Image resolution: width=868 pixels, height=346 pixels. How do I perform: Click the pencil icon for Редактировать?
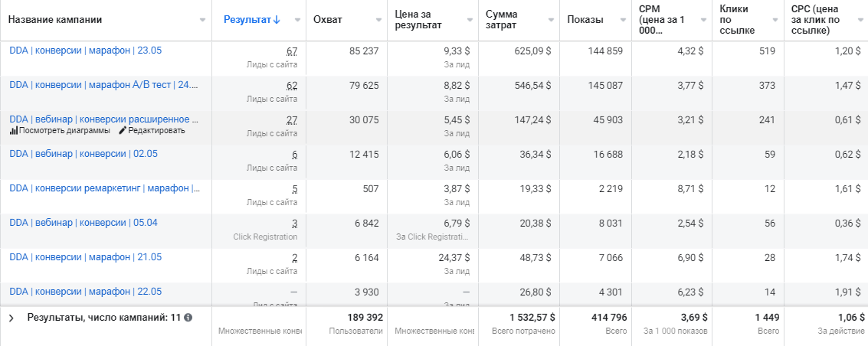click(x=122, y=131)
